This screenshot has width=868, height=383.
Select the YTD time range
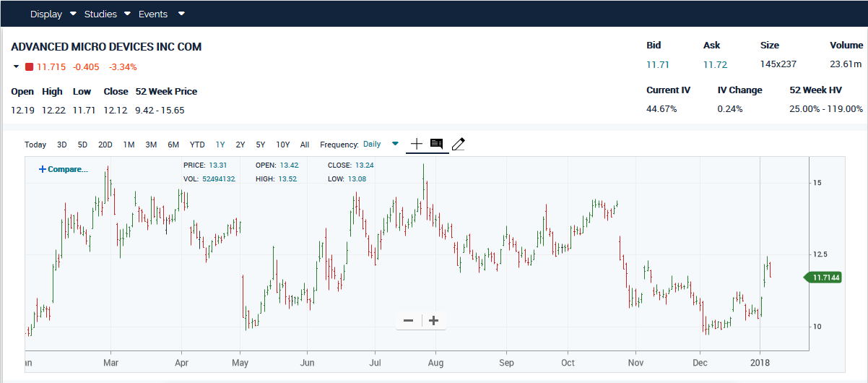click(x=197, y=145)
